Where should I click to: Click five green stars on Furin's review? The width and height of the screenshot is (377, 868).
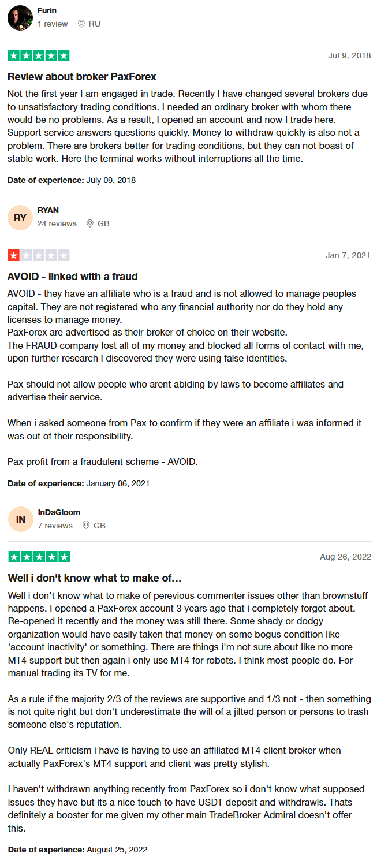point(39,56)
